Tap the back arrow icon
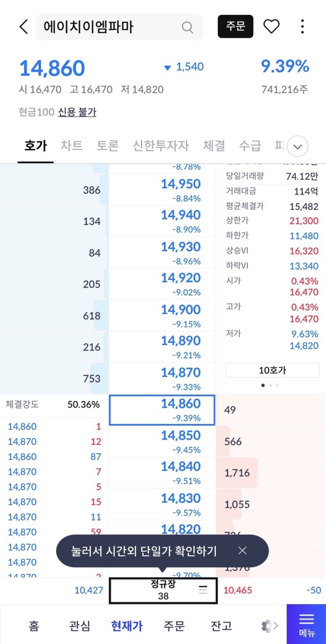 pyautogui.click(x=24, y=27)
